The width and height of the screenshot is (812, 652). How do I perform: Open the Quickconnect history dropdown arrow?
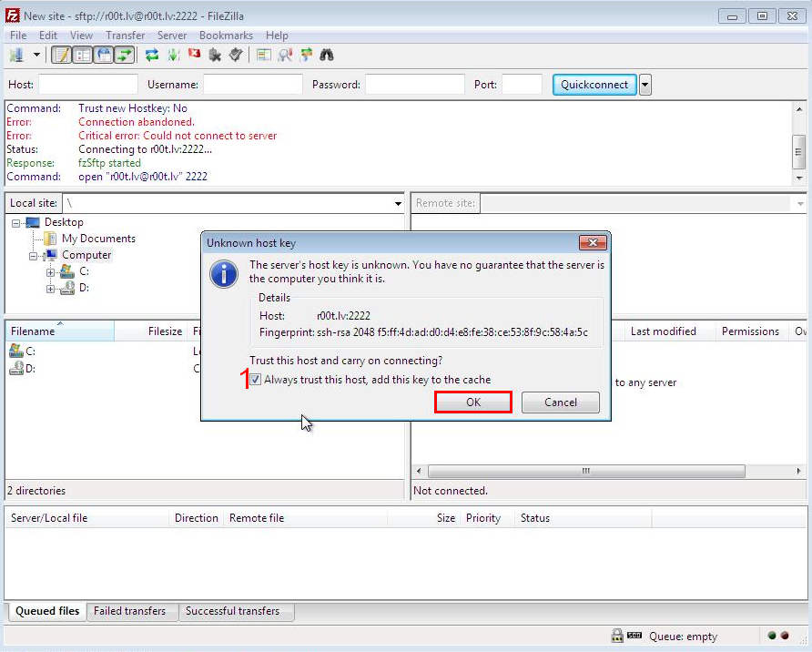coord(645,85)
